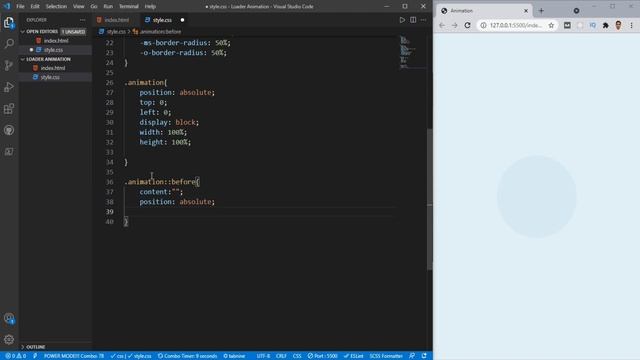Image resolution: width=640 pixels, height=360 pixels.
Task: Click SCSS Formatter in status bar
Action: click(386, 356)
